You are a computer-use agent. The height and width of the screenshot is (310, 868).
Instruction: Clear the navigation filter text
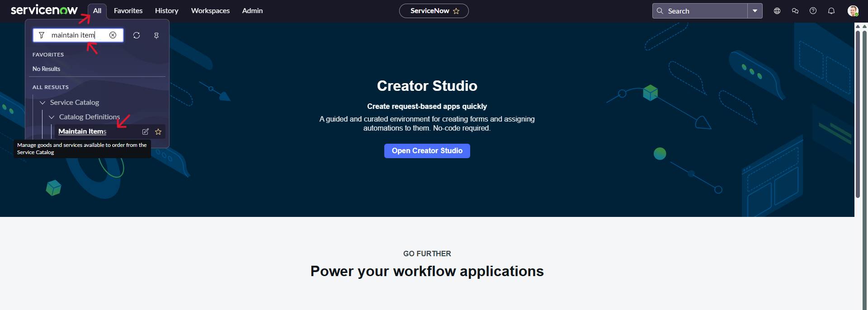pyautogui.click(x=113, y=35)
